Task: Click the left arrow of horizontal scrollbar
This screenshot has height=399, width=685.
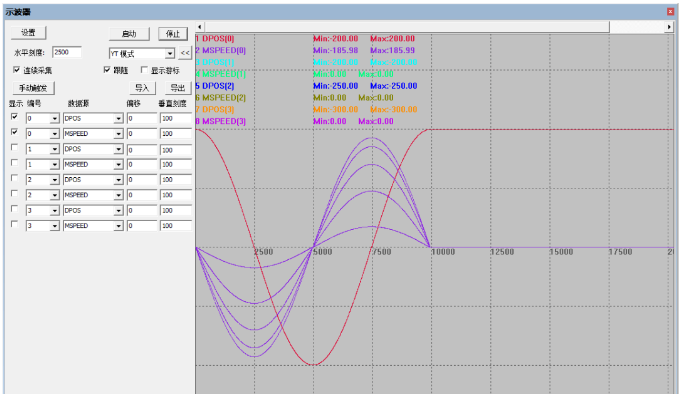Action: click(x=200, y=27)
